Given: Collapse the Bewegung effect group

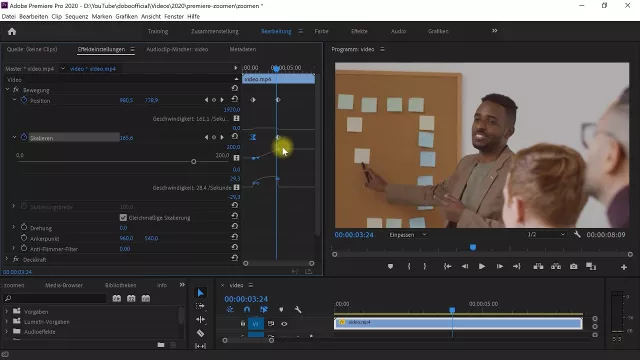Looking at the screenshot, I should pos(7,89).
